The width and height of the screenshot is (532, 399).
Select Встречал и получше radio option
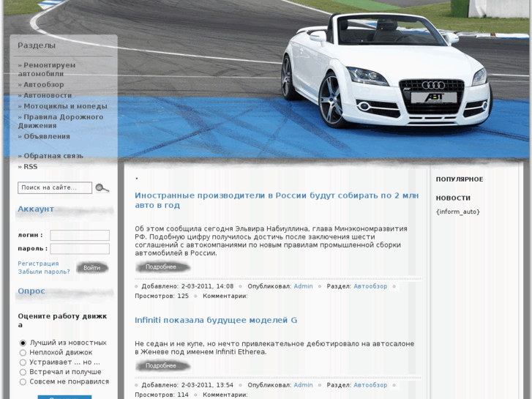[23, 372]
